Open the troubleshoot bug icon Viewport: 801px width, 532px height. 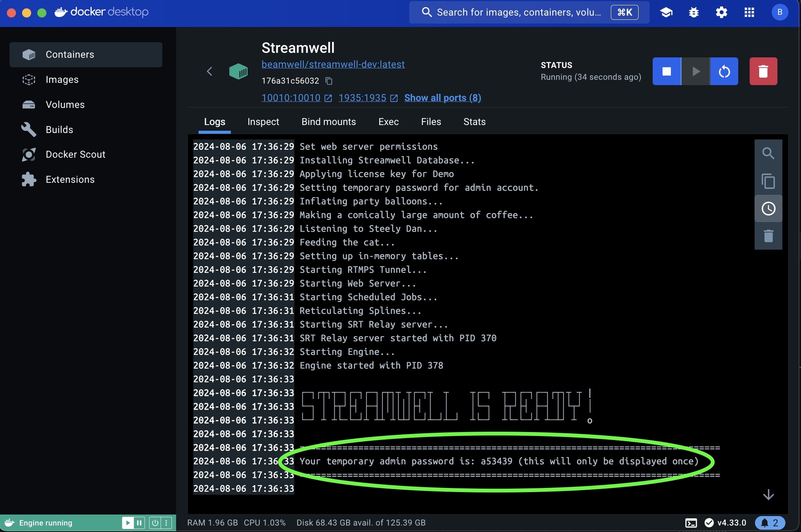(x=693, y=13)
